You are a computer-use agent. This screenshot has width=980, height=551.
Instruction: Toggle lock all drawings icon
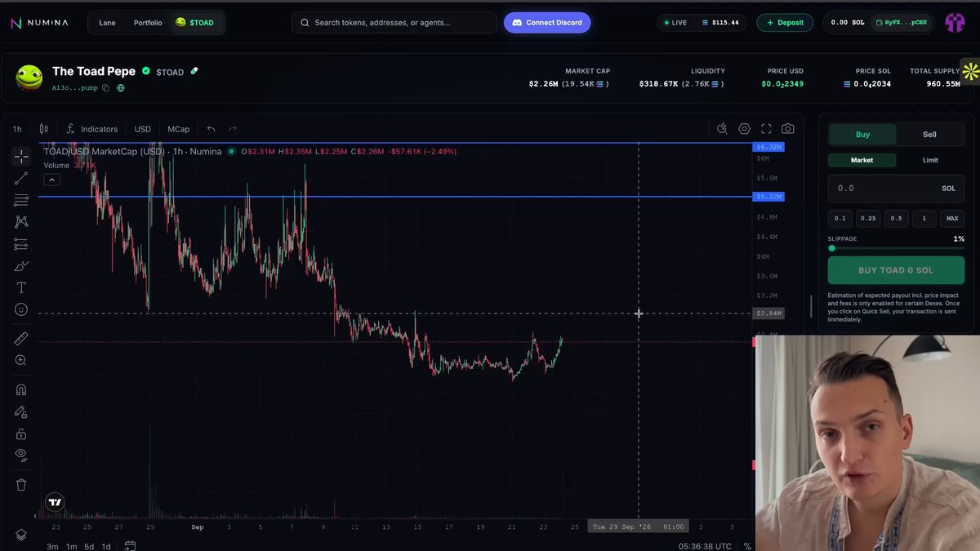[x=21, y=433]
